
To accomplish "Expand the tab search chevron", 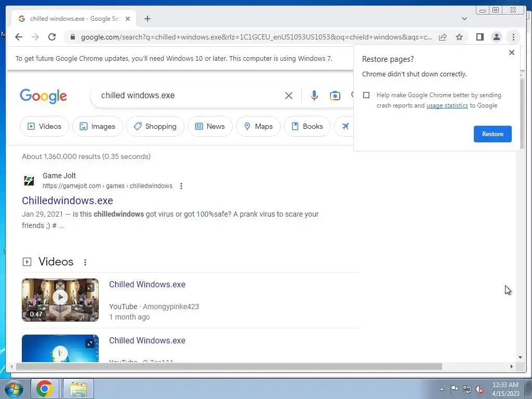I will click(464, 19).
